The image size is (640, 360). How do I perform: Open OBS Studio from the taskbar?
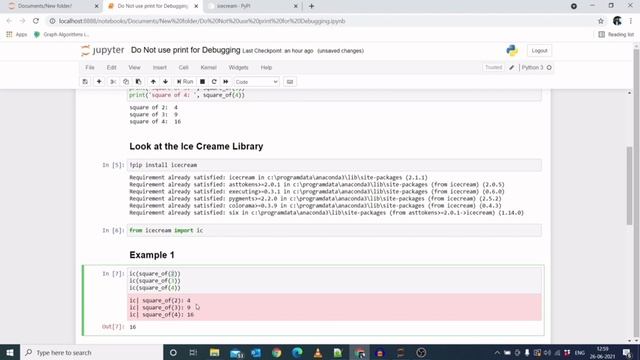tap(421, 352)
